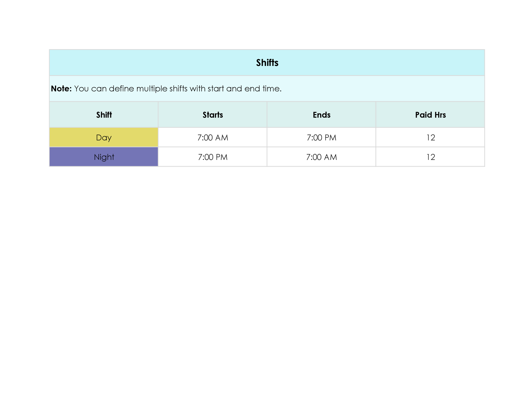
Task: Click Day shift paid hours value
Action: click(x=430, y=137)
